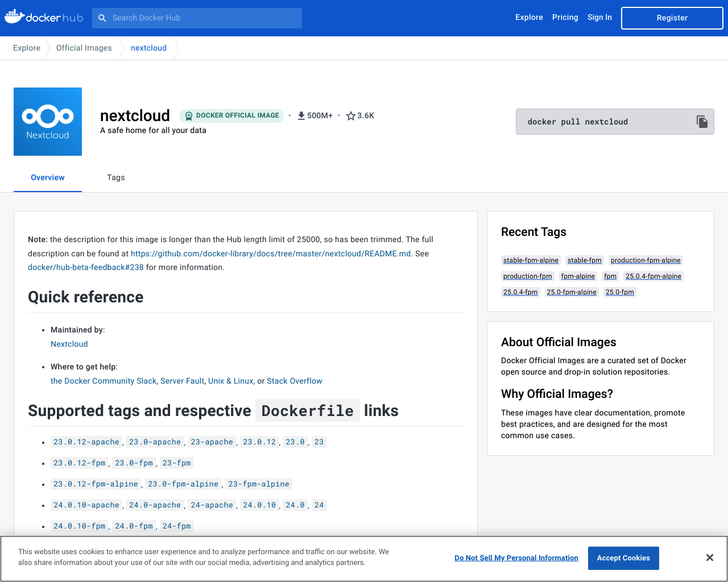Copy the docker pull command icon

702,122
